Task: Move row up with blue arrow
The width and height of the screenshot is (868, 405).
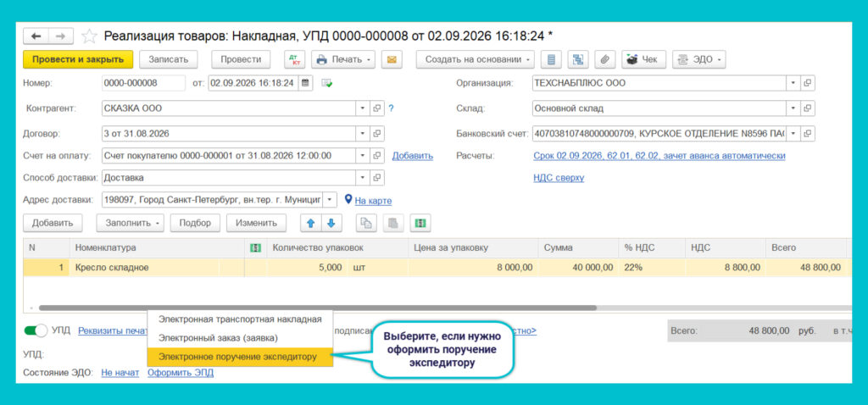Action: tap(310, 223)
